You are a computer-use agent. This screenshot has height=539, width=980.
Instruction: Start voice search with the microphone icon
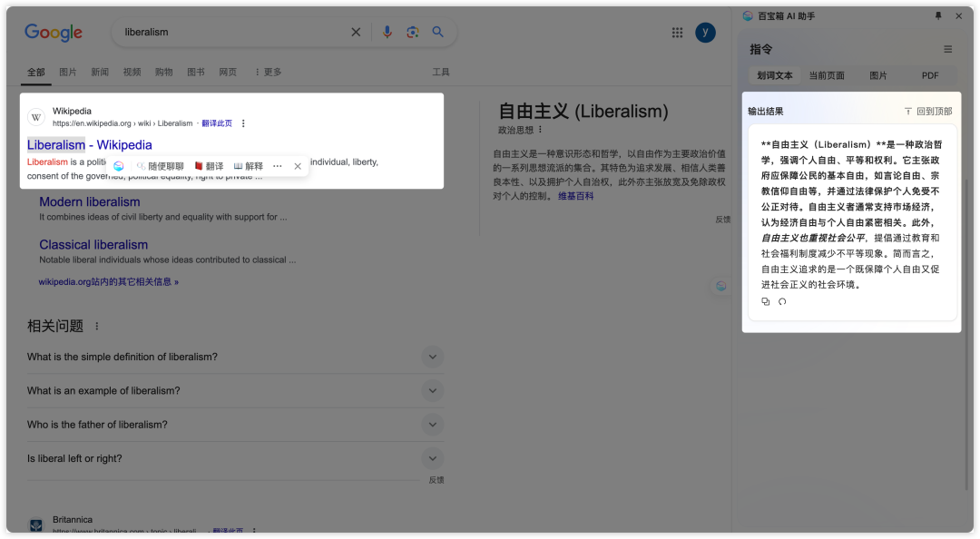(x=387, y=32)
